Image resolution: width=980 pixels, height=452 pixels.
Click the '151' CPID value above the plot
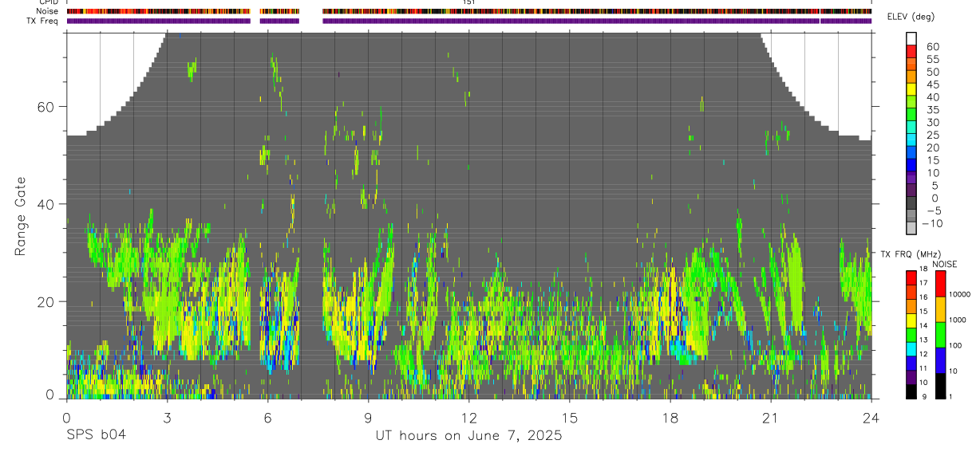(469, 3)
